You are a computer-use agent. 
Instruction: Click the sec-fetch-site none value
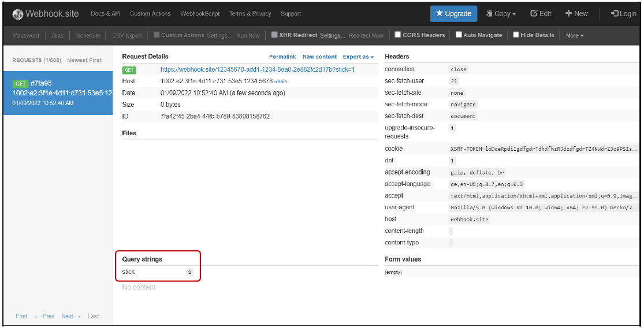click(457, 93)
